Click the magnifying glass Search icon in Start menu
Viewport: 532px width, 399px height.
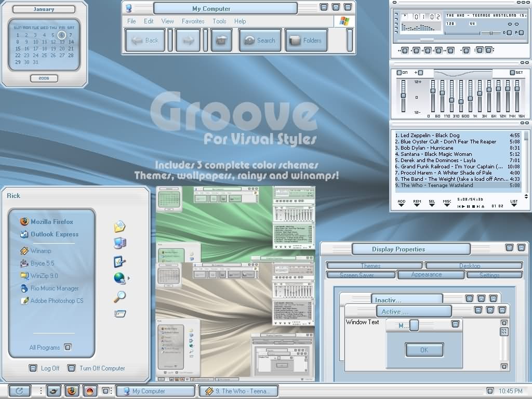coord(119,297)
